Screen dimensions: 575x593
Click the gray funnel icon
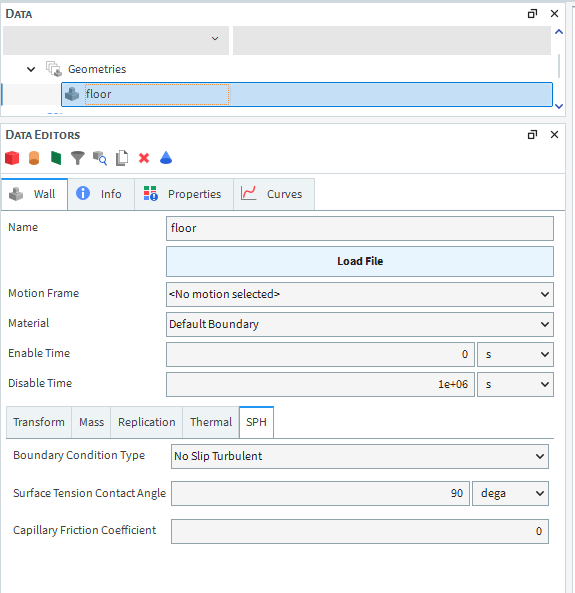[78, 158]
